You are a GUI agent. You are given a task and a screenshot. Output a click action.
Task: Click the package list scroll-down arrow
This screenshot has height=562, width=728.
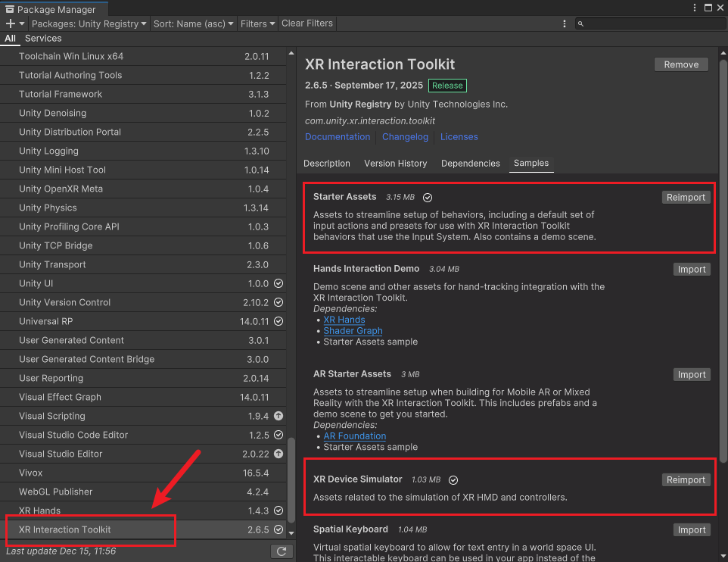click(291, 533)
